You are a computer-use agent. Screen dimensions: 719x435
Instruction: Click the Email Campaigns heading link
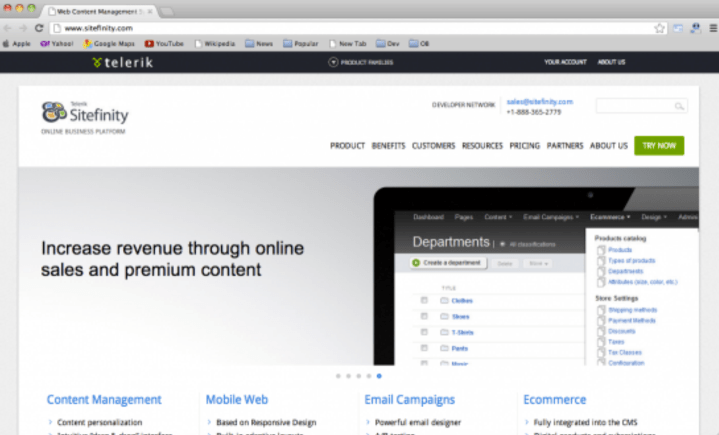(x=409, y=400)
